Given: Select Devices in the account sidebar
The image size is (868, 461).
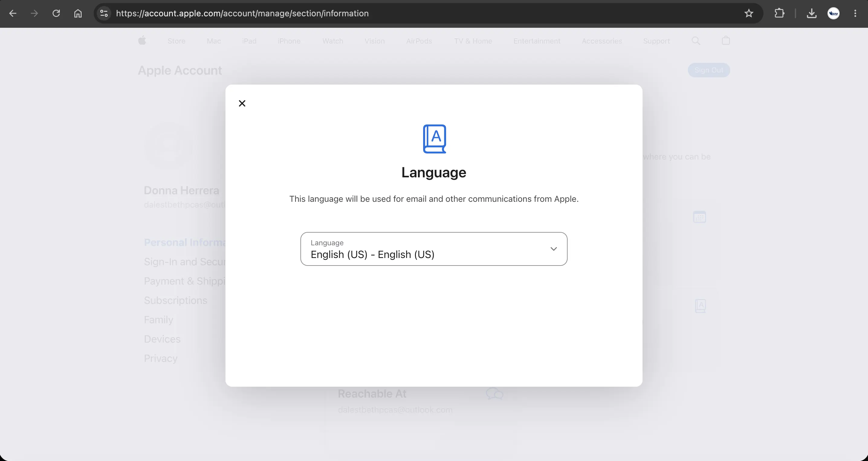Looking at the screenshot, I should (x=162, y=339).
